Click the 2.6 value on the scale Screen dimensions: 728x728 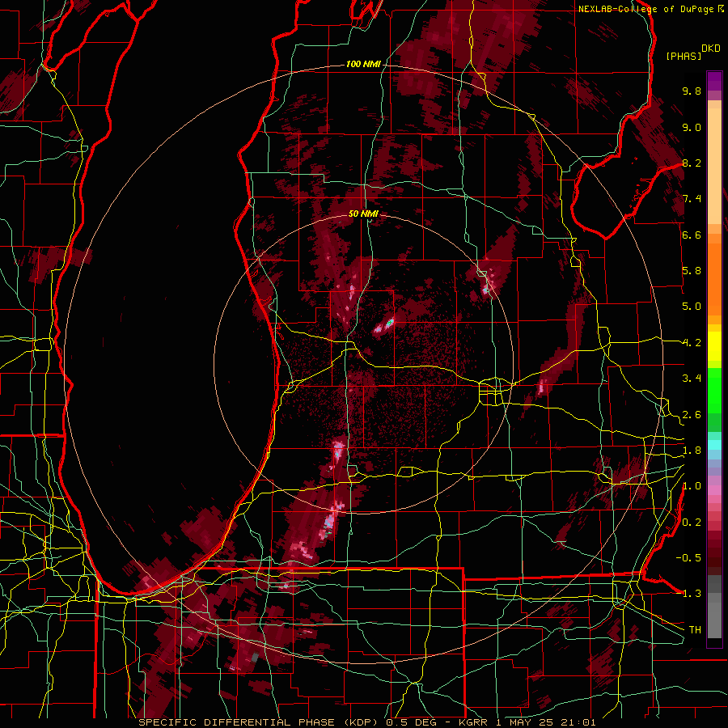692,415
